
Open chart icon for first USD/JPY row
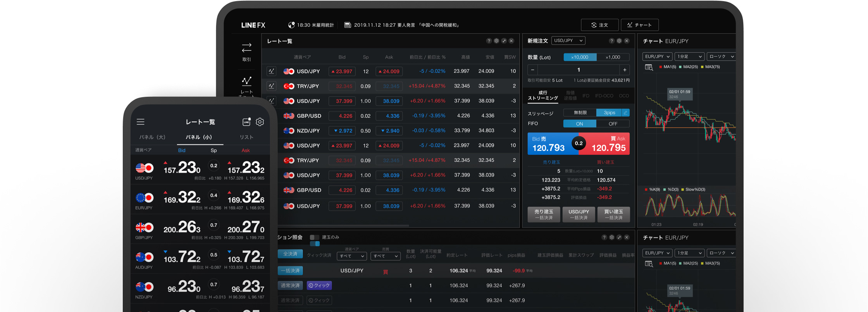coord(271,71)
